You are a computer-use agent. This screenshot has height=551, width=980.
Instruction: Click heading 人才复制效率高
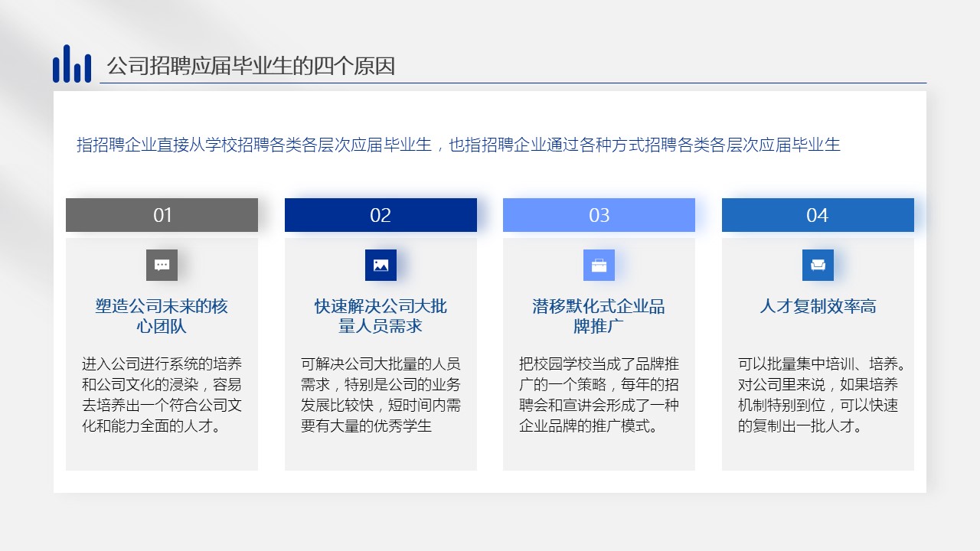(x=818, y=307)
